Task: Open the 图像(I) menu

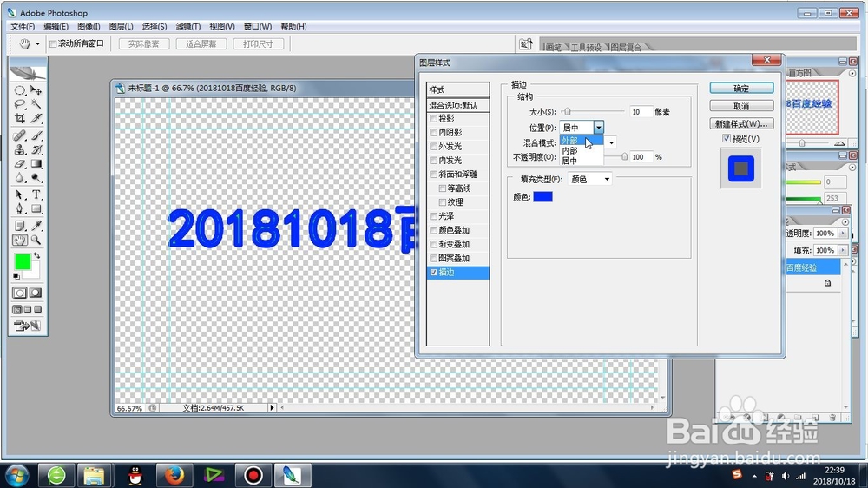Action: click(89, 27)
